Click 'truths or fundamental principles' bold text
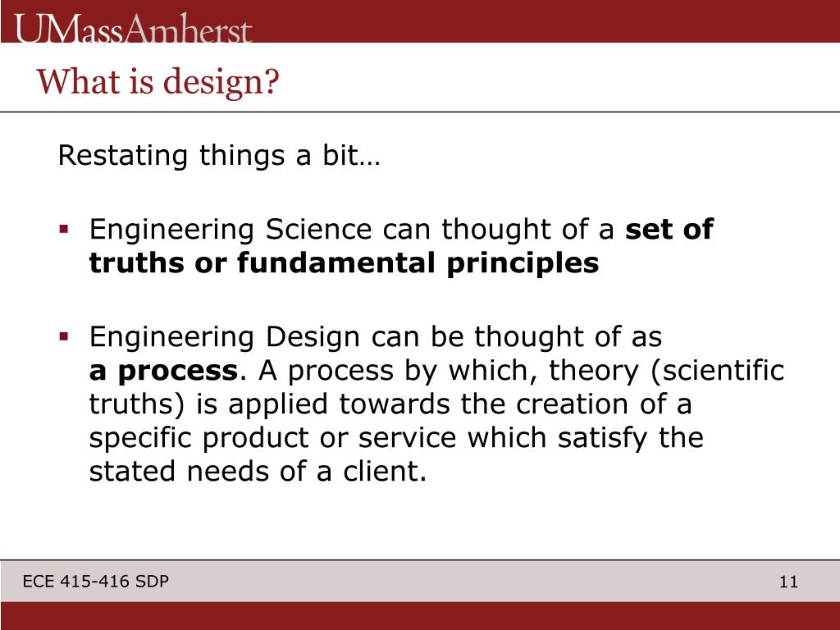 point(344,263)
